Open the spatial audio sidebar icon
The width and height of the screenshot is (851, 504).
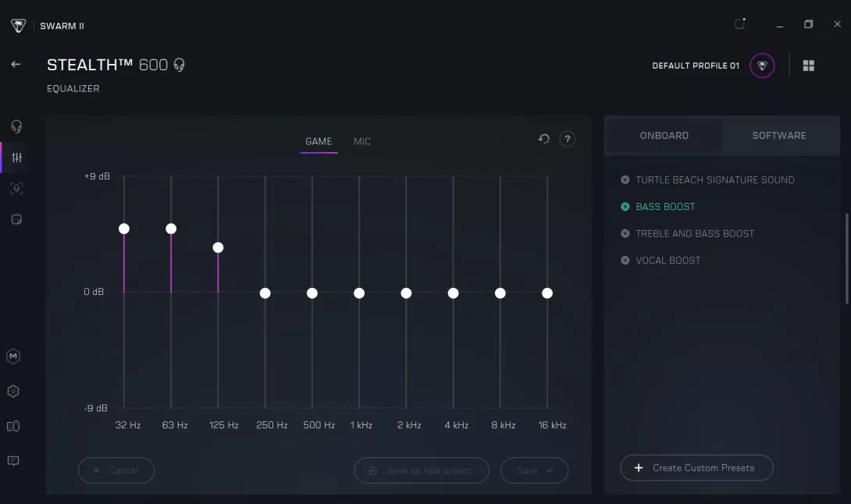tap(16, 188)
